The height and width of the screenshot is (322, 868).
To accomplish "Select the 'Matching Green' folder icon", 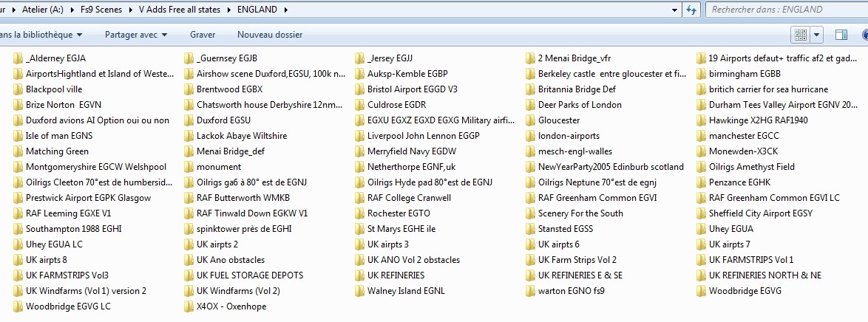I will point(18,151).
